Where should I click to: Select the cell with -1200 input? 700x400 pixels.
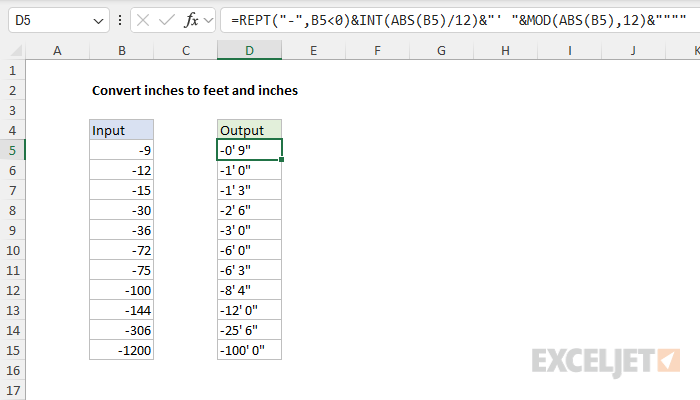[x=121, y=350]
